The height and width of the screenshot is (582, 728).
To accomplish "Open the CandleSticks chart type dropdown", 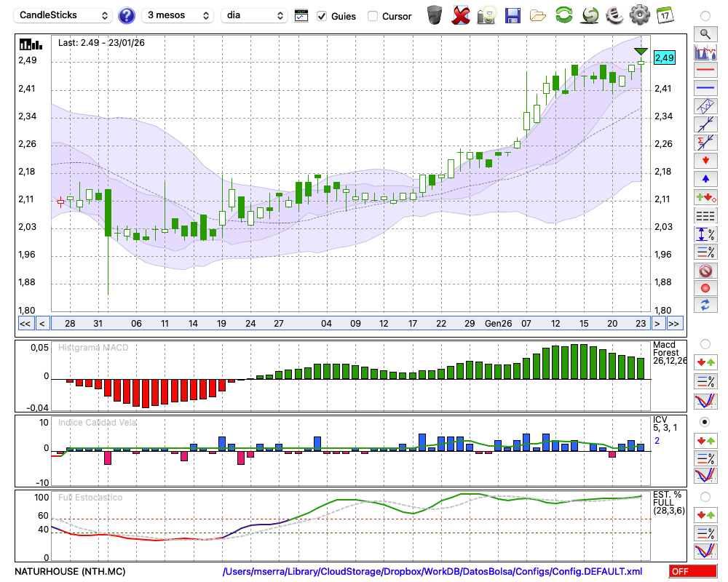I will (64, 15).
